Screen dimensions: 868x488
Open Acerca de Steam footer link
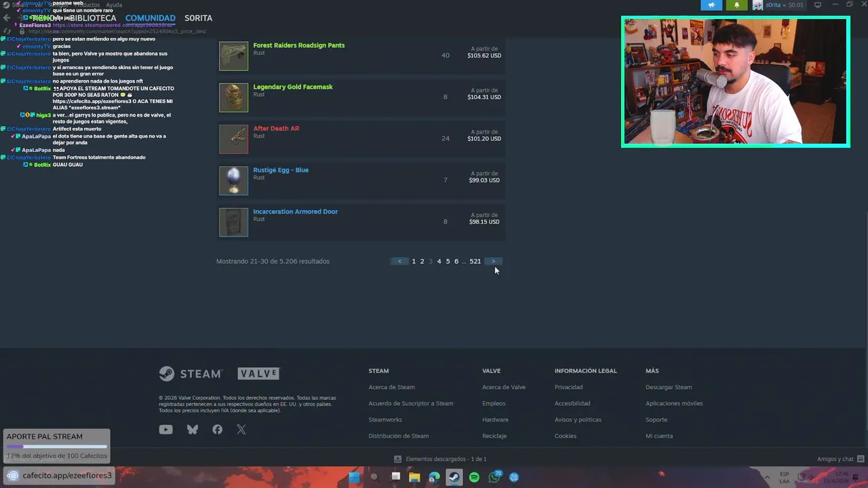click(x=391, y=387)
